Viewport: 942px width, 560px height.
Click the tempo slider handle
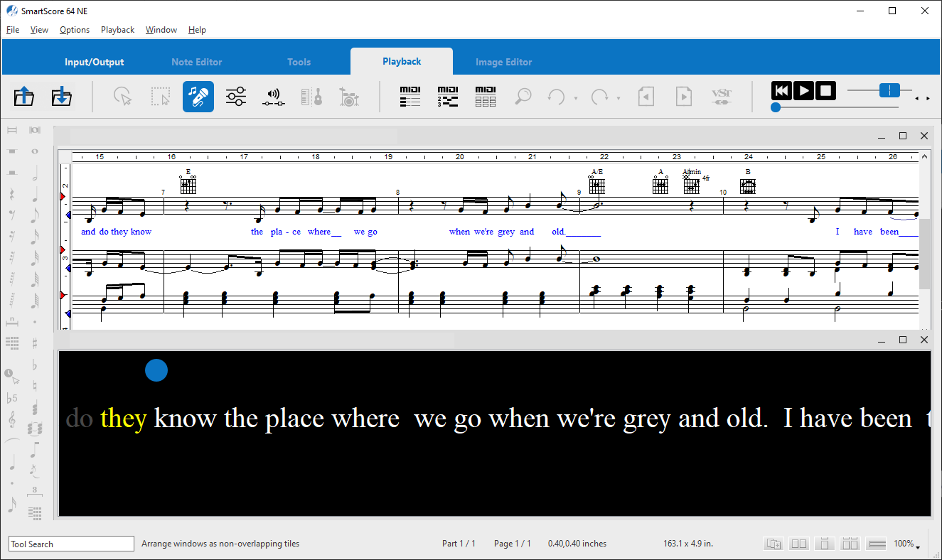point(889,90)
